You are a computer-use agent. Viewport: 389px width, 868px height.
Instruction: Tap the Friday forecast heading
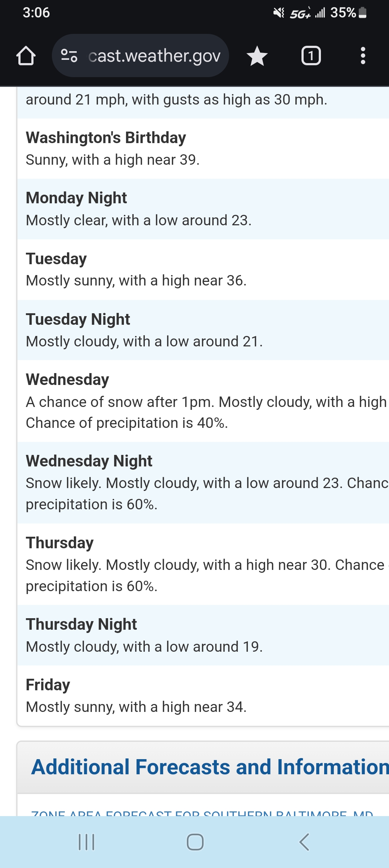click(x=48, y=685)
